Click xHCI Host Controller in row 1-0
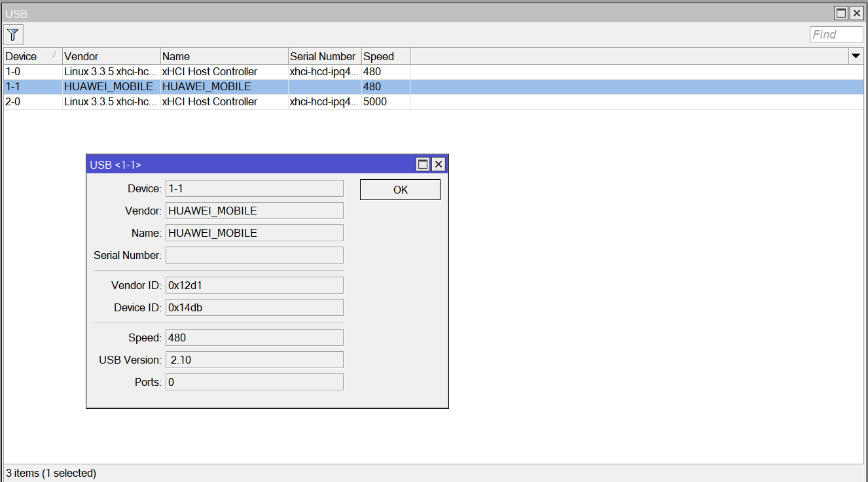 coord(210,71)
